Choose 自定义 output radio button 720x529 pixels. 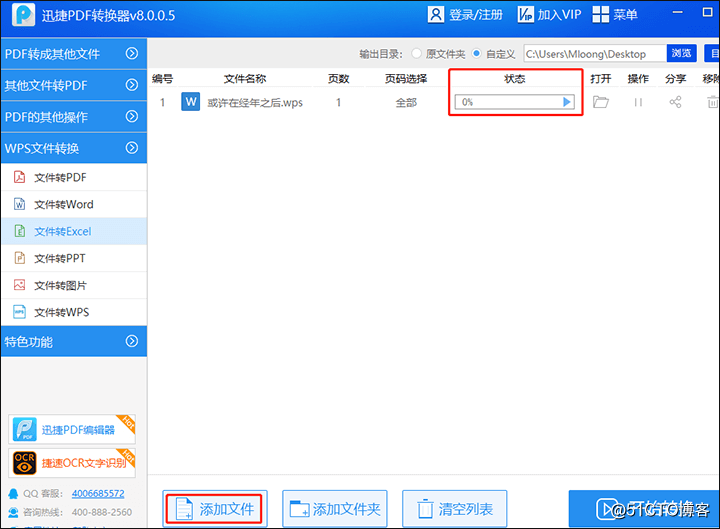point(477,54)
